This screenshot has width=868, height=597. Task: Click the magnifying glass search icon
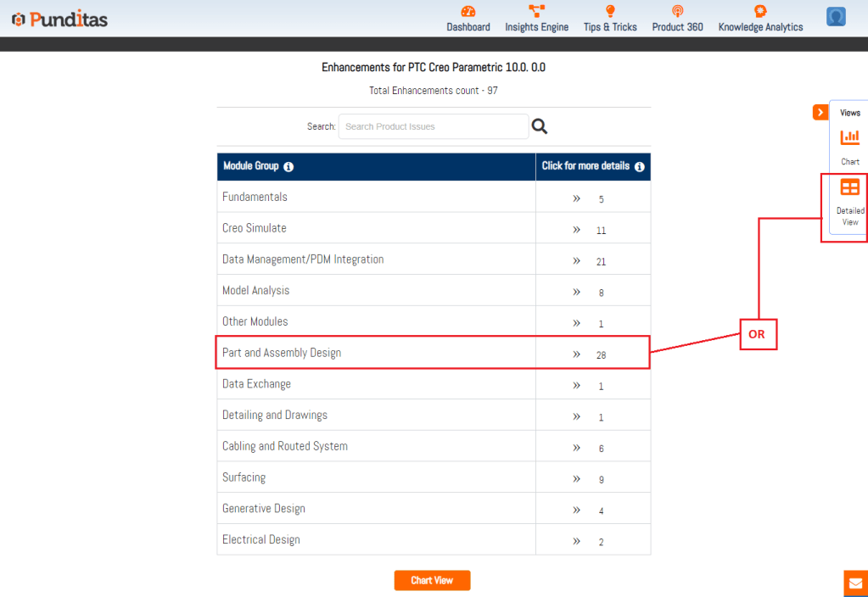[x=540, y=126]
